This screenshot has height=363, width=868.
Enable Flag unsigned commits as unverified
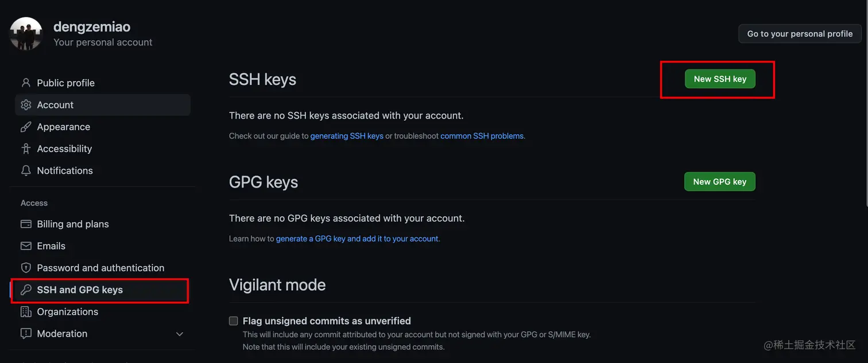[x=234, y=321]
